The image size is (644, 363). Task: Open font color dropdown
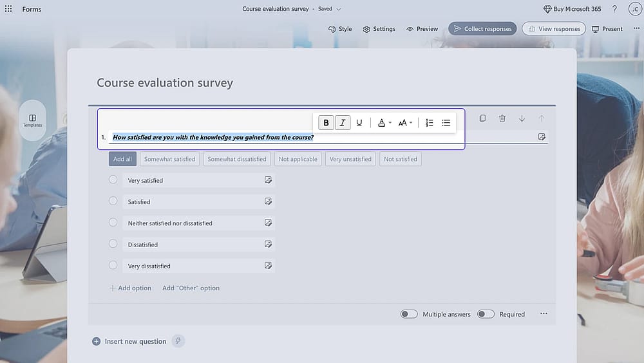coord(384,122)
